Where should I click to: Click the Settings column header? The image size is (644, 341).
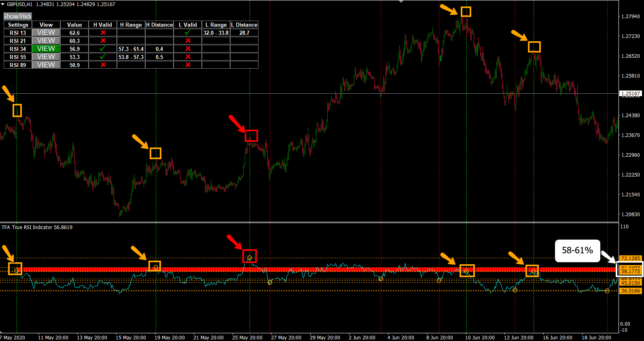[18, 25]
